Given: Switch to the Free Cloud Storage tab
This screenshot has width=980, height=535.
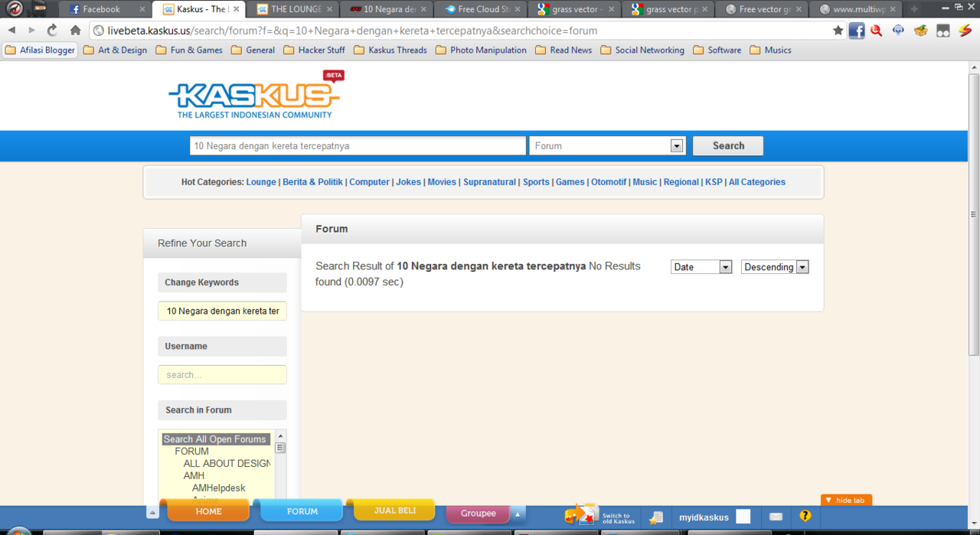Looking at the screenshot, I should (x=483, y=9).
